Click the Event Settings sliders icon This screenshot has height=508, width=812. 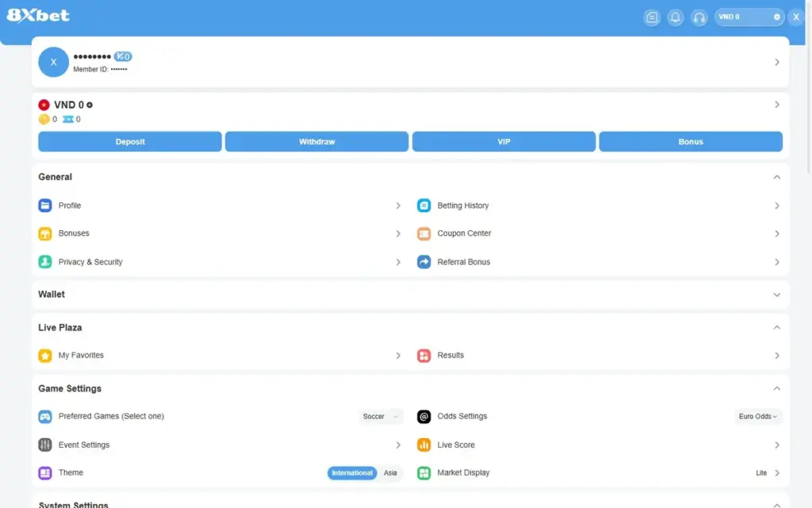pyautogui.click(x=45, y=444)
